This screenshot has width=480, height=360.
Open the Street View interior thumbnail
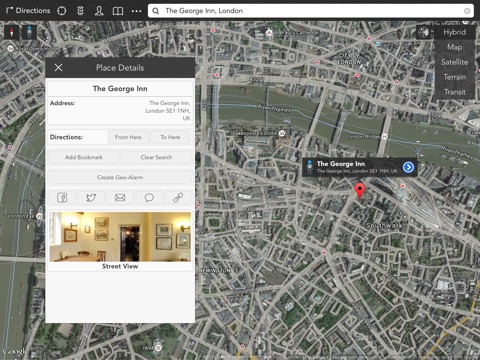click(120, 237)
